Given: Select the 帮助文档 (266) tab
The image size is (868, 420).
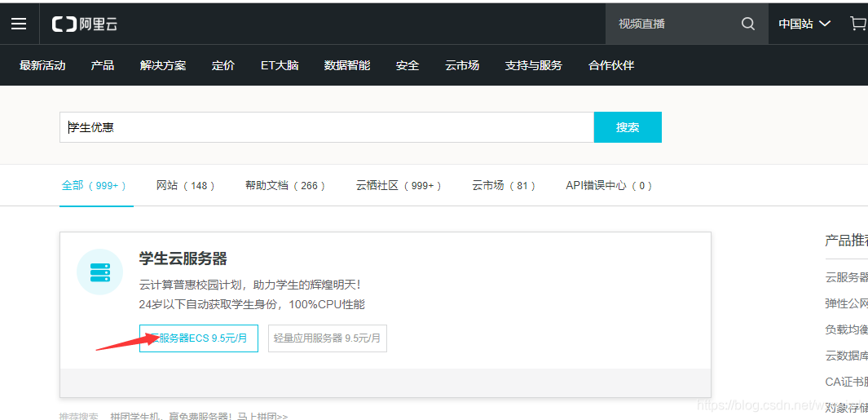Looking at the screenshot, I should tap(285, 186).
